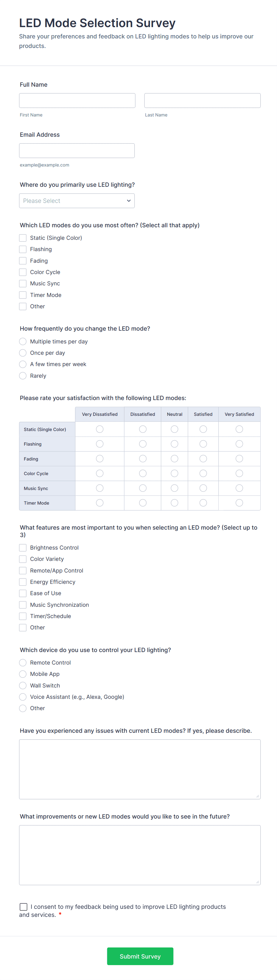The width and height of the screenshot is (277, 980).
Task: Click the First Name input field
Action: point(77,100)
